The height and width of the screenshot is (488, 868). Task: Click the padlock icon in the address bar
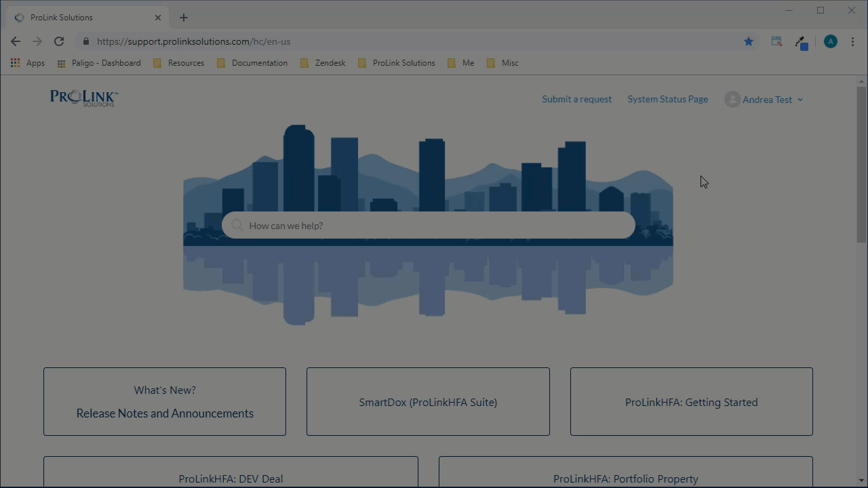tap(85, 41)
